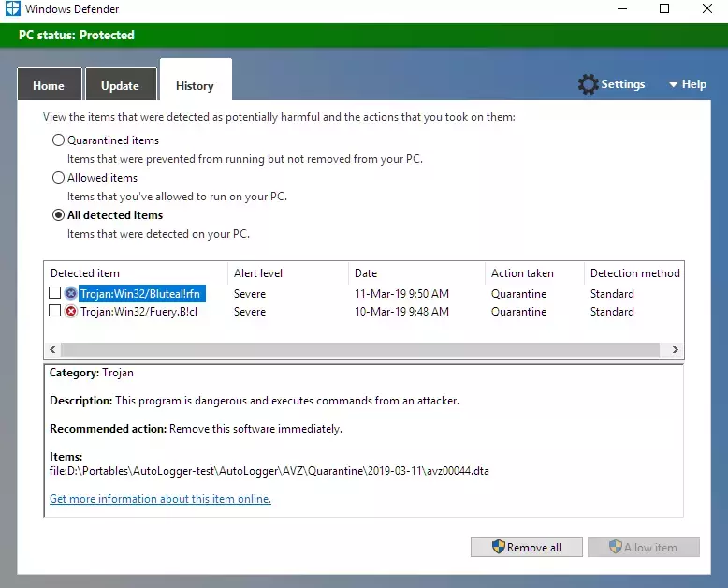728x588 pixels.
Task: Click the red threat icon beside Trojan:Win32/Fuery.B!cl
Action: pos(70,311)
